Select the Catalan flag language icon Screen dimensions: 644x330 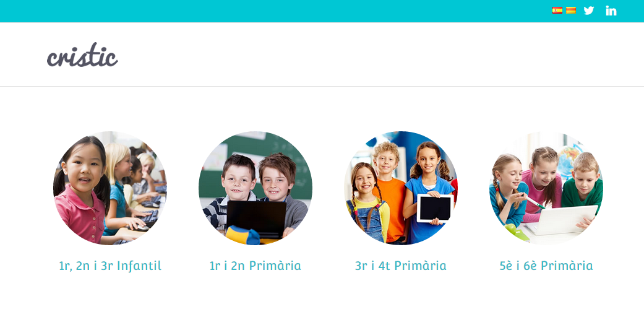571,11
